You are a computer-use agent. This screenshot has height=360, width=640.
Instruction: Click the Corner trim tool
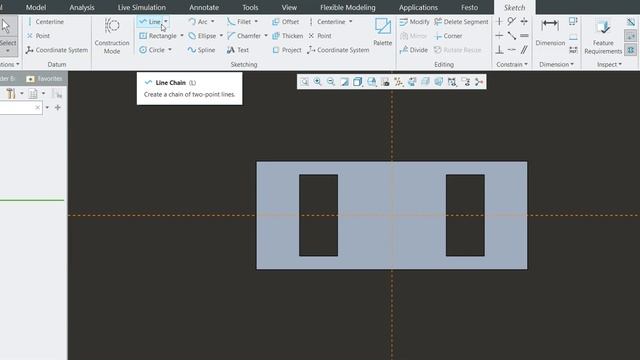click(x=448, y=36)
